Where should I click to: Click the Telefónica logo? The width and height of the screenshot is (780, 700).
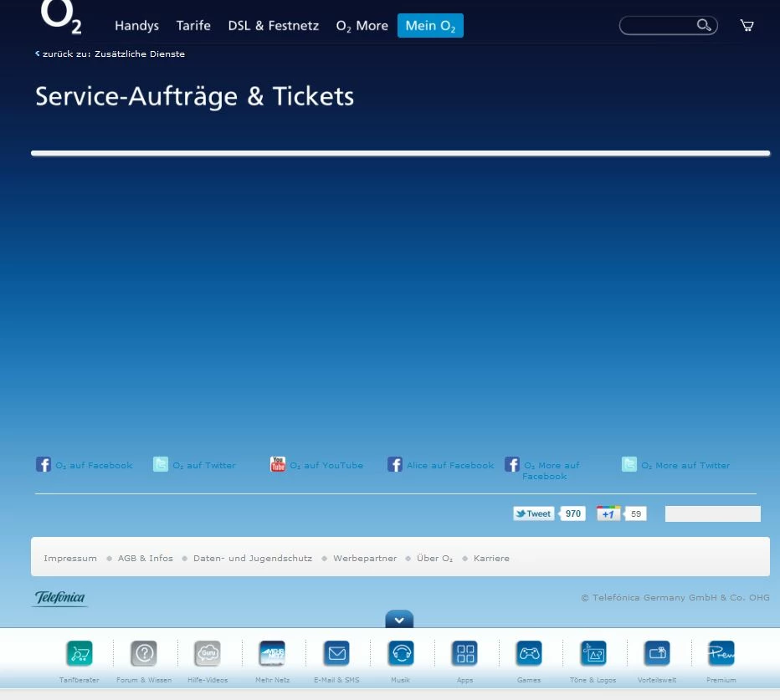tap(59, 598)
